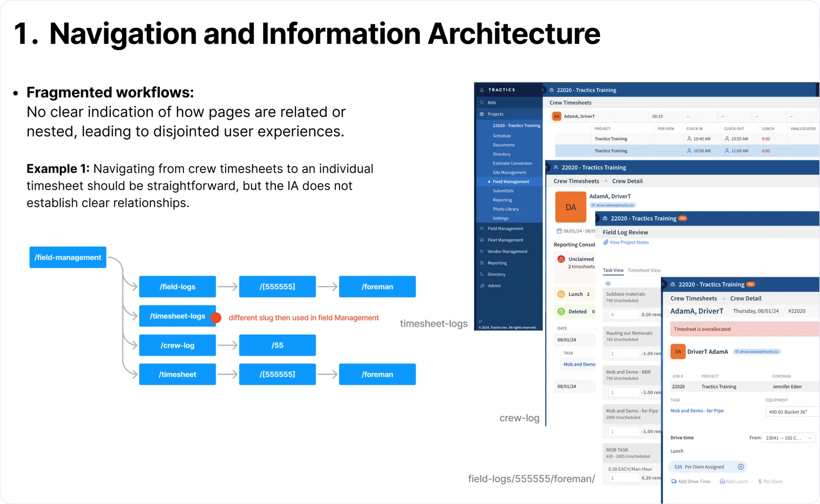This screenshot has height=504, width=820.
Task: Click the /55 flowchart box
Action: (x=278, y=345)
